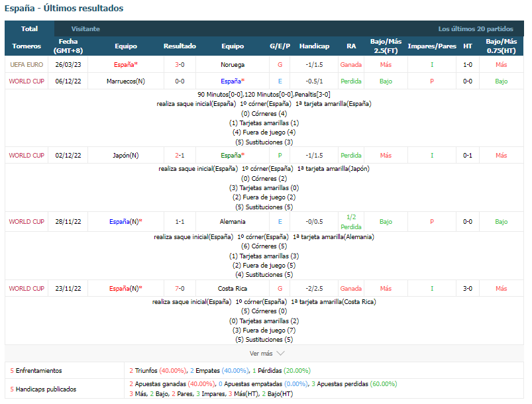Select the '5 Handicaps publicados' summary label
Viewport: 532px width, 404px height.
tap(43, 389)
